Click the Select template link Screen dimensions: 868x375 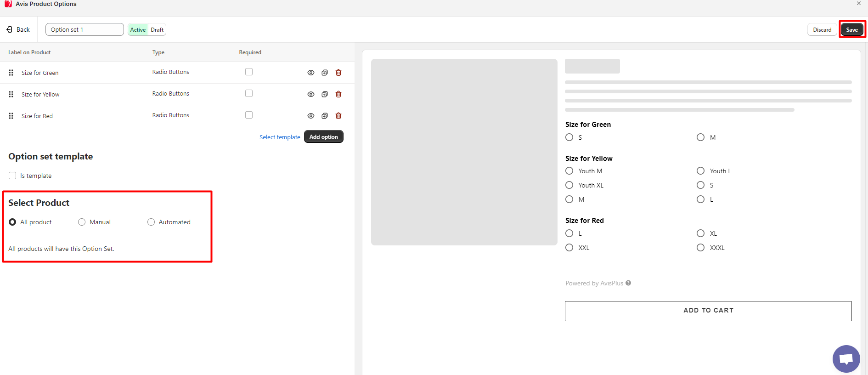click(280, 137)
